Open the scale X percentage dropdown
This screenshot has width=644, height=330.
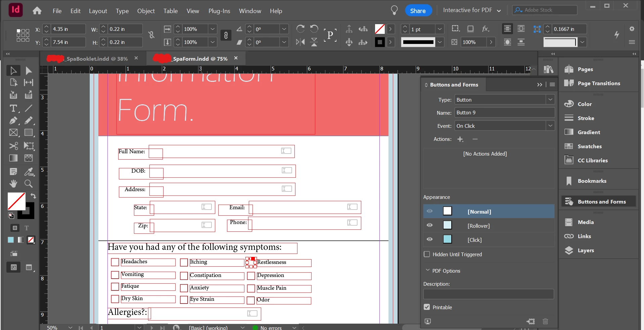[x=213, y=29]
